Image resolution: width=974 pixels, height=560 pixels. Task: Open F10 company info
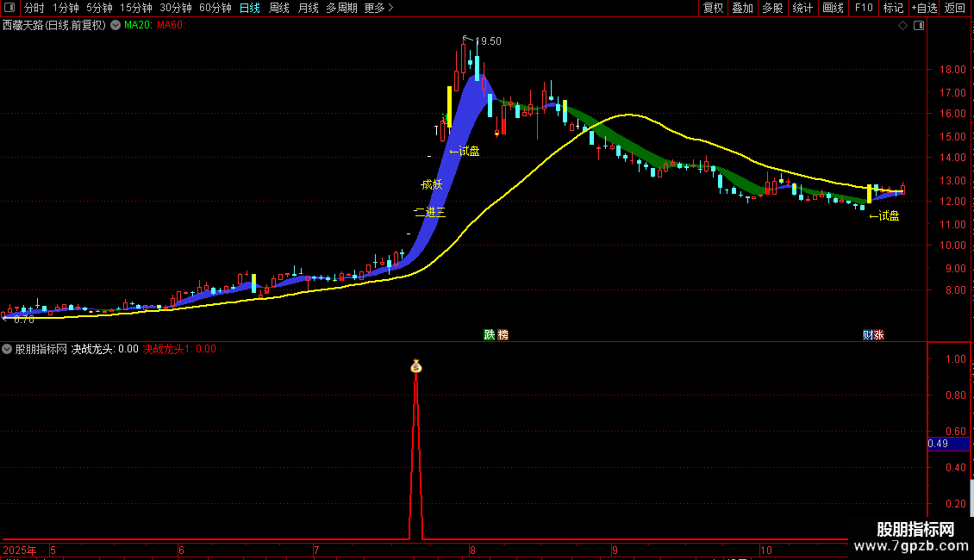(x=864, y=8)
